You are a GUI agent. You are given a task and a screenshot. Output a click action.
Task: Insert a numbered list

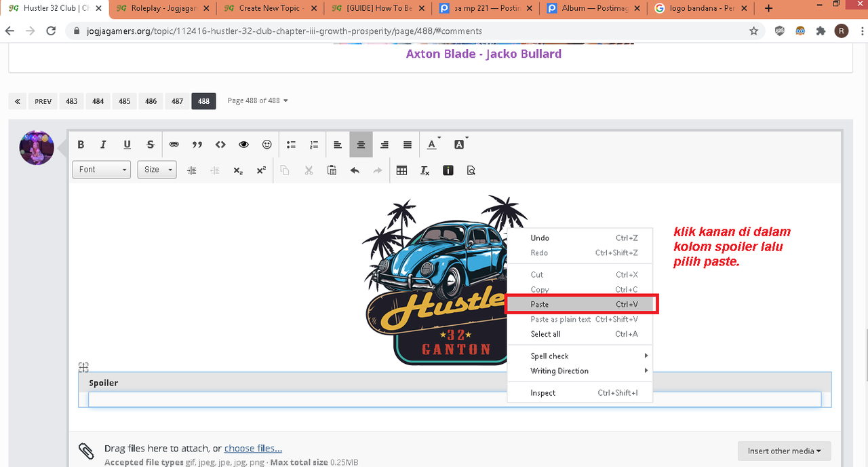click(x=314, y=145)
